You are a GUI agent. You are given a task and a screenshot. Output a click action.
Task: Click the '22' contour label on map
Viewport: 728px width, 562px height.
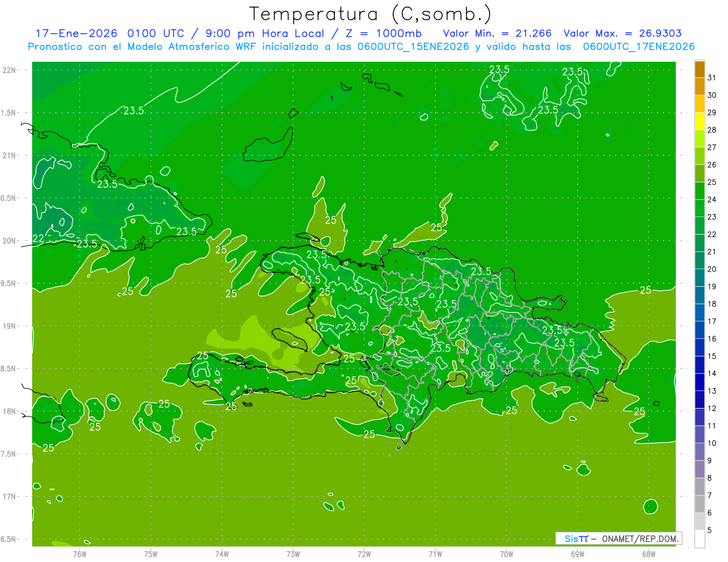(38, 239)
